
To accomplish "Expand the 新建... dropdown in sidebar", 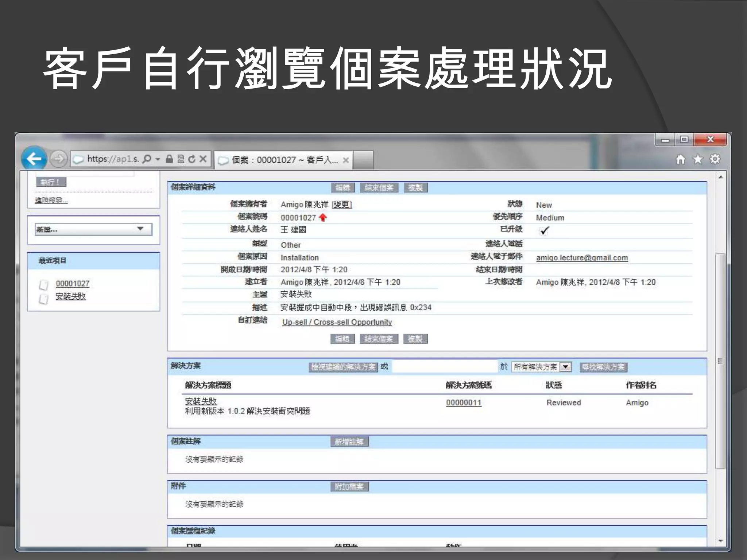I will tap(140, 229).
